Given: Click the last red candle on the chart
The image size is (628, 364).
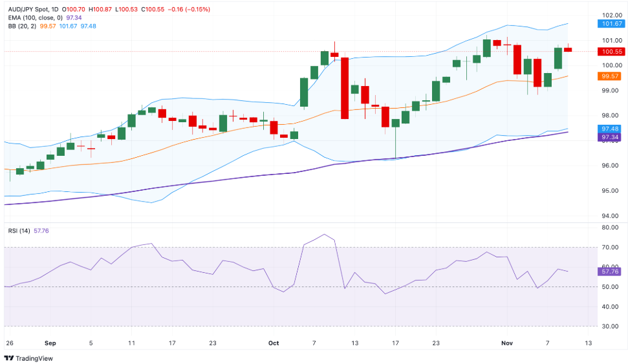Looking at the screenshot, I should click(567, 49).
